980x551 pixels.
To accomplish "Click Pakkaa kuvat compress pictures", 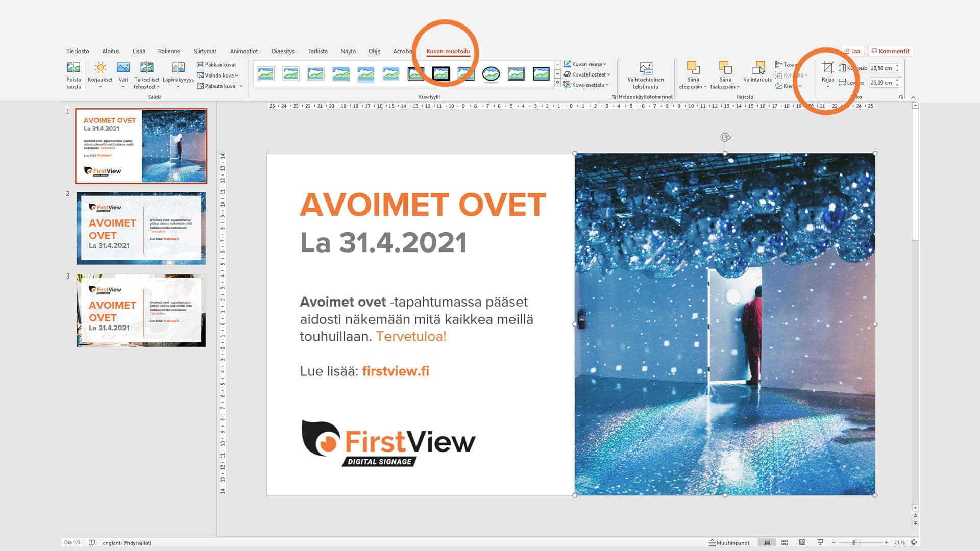I will (216, 65).
